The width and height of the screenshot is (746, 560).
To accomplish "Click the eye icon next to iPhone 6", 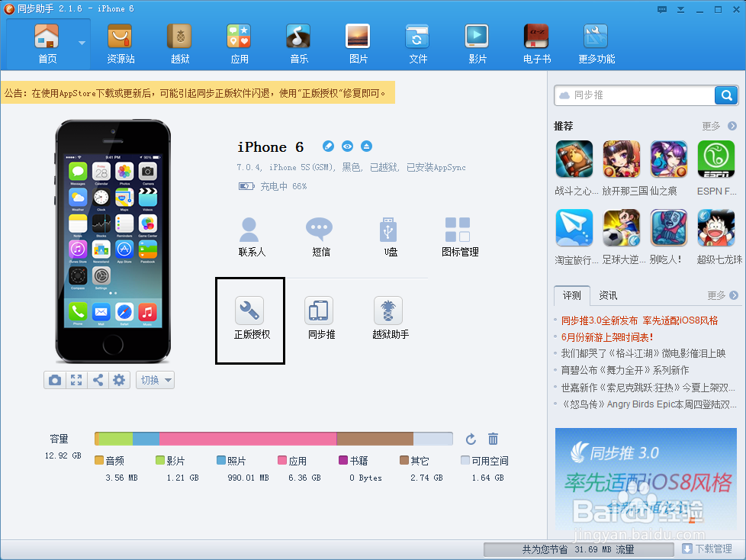I will click(347, 146).
